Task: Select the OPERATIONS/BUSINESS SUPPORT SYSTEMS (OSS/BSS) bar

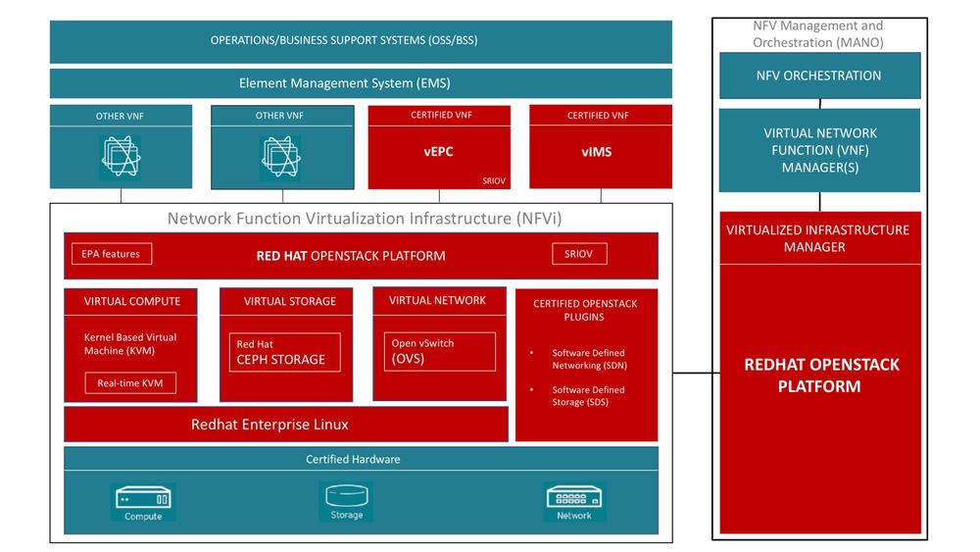Action: (361, 41)
